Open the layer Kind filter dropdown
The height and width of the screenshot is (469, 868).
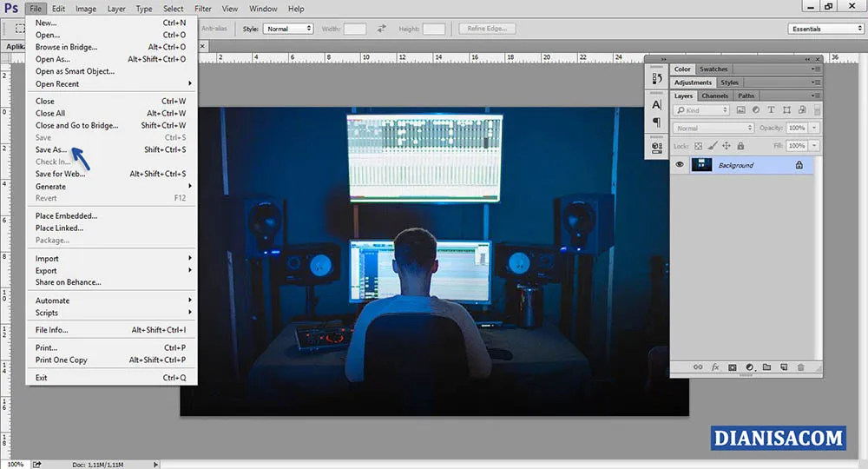(702, 110)
